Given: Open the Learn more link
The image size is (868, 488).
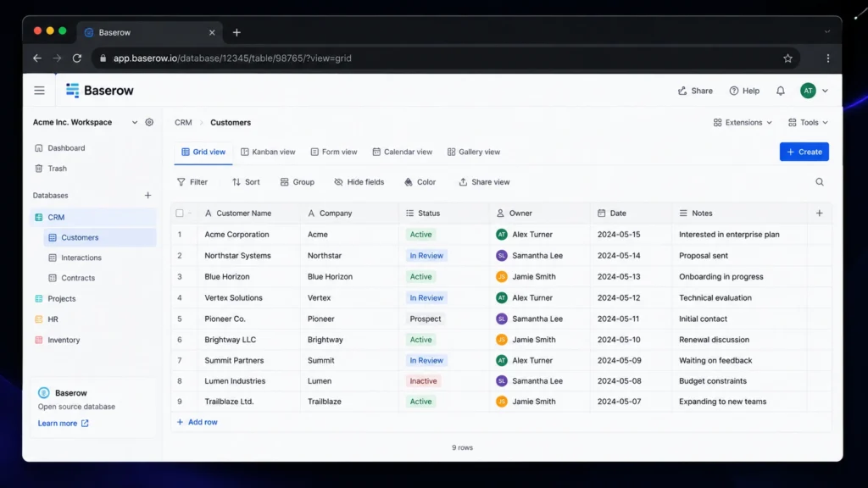Looking at the screenshot, I should pos(63,424).
